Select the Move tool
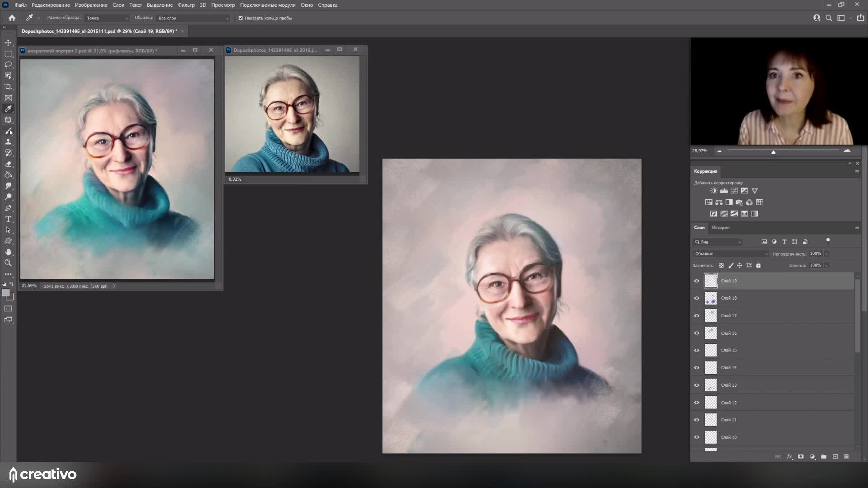This screenshot has width=868, height=488. (8, 42)
